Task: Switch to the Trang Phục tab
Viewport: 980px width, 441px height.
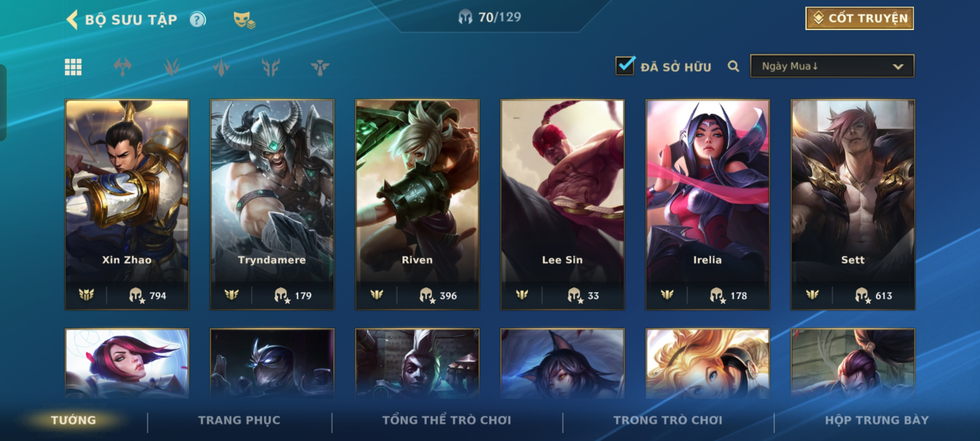Action: (239, 420)
